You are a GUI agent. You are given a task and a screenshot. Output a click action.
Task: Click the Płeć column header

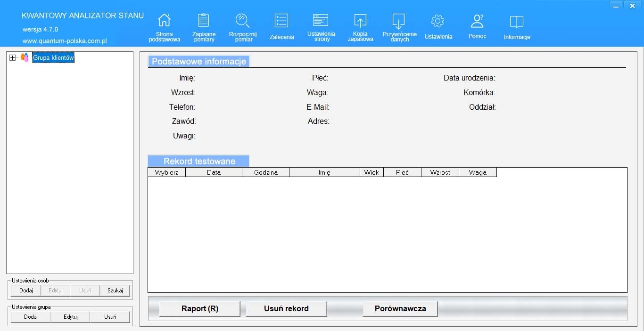(402, 172)
